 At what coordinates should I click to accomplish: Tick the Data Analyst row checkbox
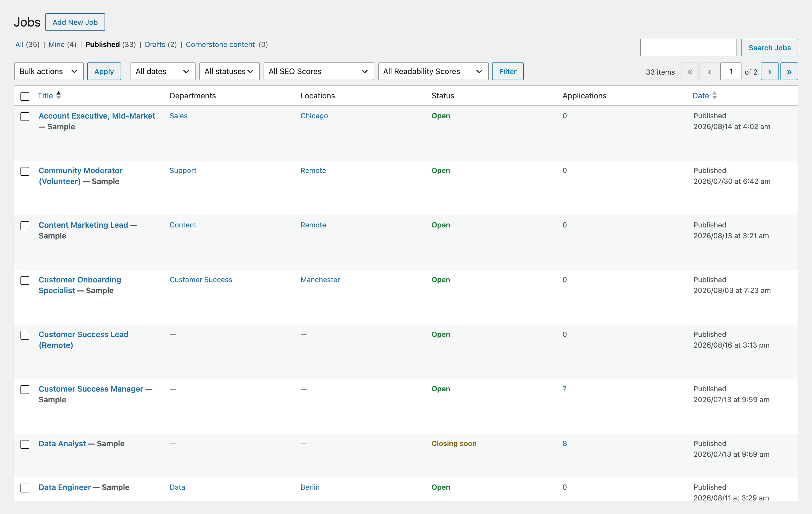click(x=25, y=444)
